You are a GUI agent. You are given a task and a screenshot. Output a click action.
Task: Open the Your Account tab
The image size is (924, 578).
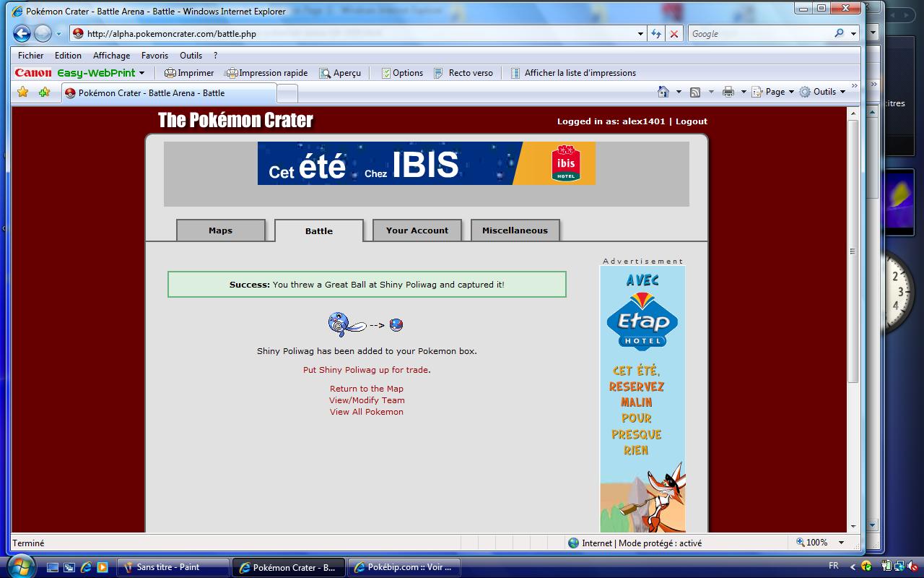(x=417, y=230)
